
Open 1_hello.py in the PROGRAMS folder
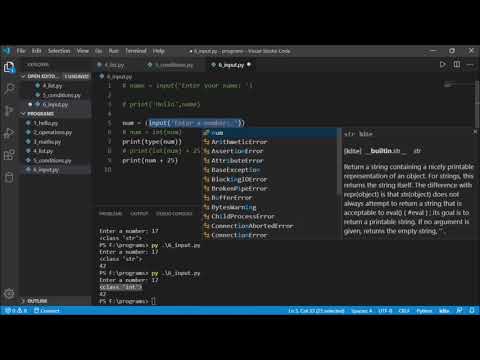coord(56,123)
